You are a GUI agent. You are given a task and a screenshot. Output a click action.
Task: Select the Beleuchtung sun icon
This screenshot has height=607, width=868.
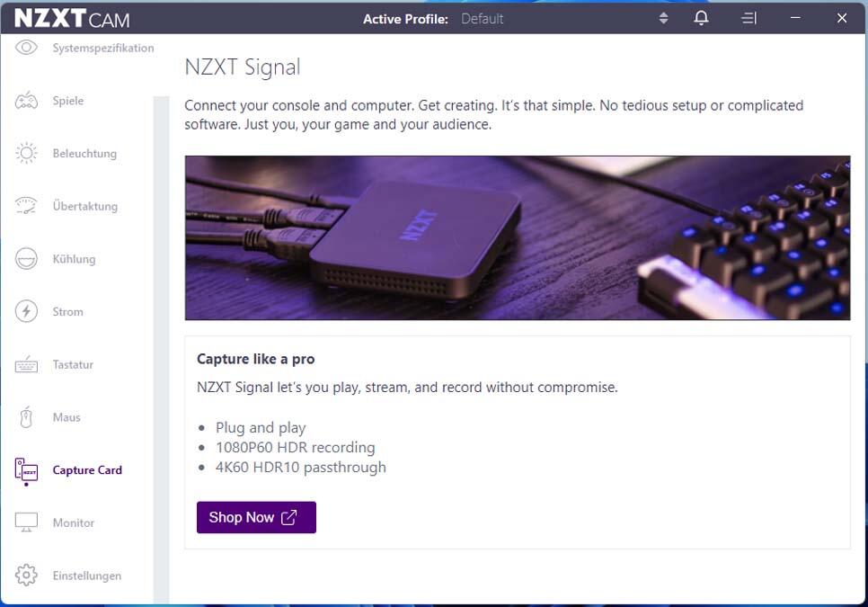click(x=26, y=154)
